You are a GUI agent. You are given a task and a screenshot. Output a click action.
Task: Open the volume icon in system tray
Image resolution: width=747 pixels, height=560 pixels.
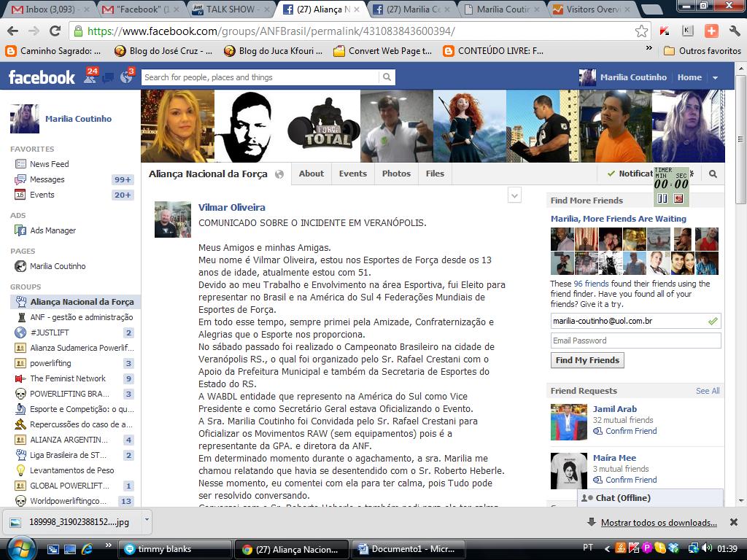coord(707,548)
